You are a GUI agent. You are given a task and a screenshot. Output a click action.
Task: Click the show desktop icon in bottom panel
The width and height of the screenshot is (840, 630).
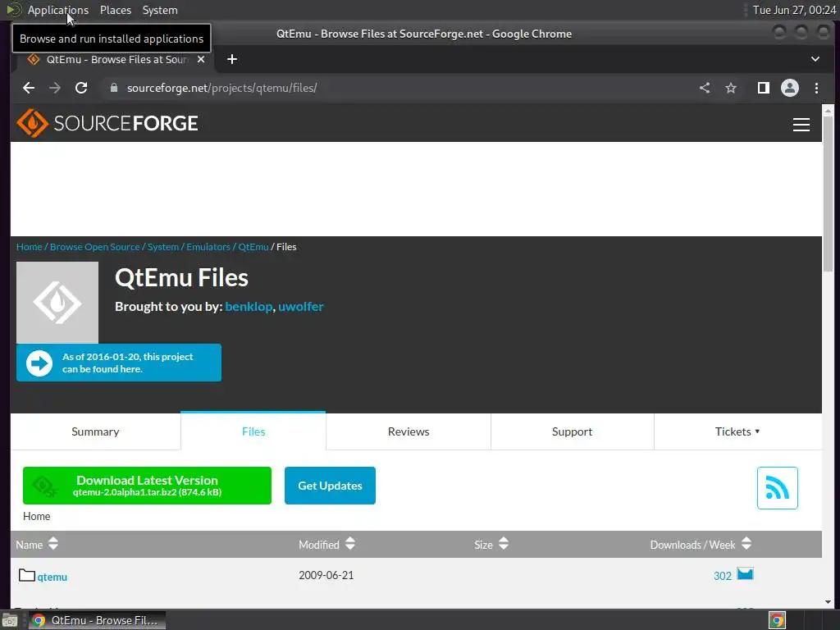[x=10, y=620]
